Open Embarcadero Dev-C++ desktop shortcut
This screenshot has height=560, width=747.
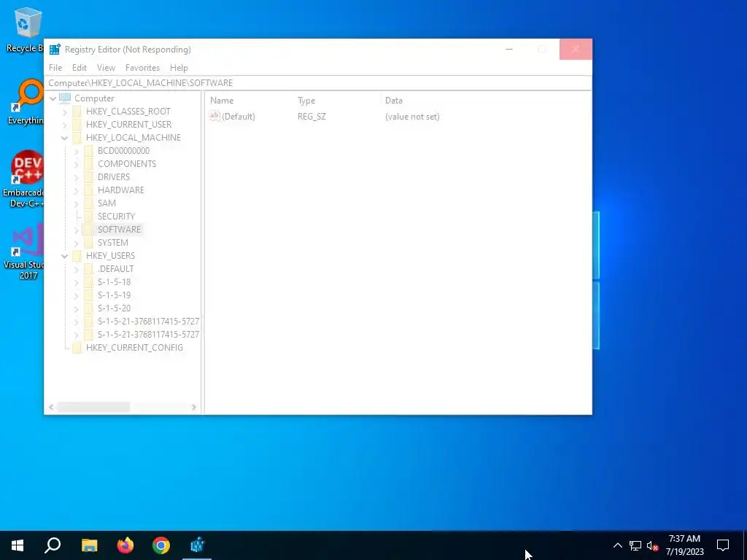coord(25,179)
